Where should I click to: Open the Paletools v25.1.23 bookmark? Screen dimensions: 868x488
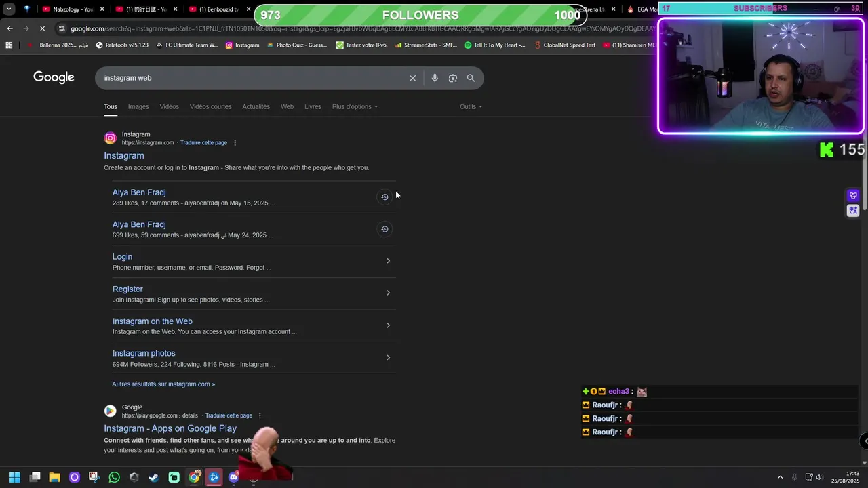pyautogui.click(x=122, y=45)
